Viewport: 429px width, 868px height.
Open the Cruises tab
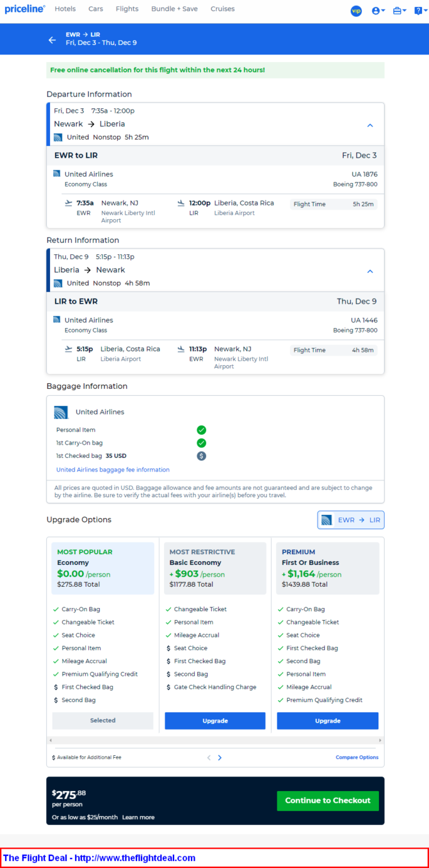(x=222, y=10)
